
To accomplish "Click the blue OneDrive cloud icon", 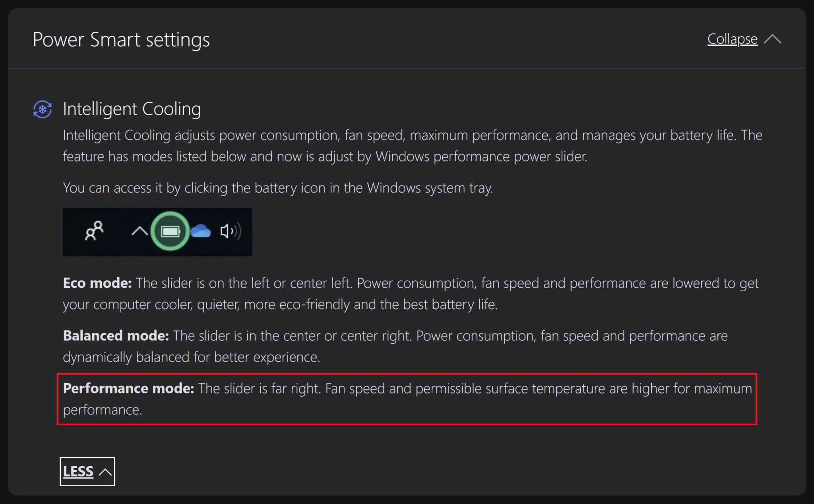I will click(x=201, y=231).
